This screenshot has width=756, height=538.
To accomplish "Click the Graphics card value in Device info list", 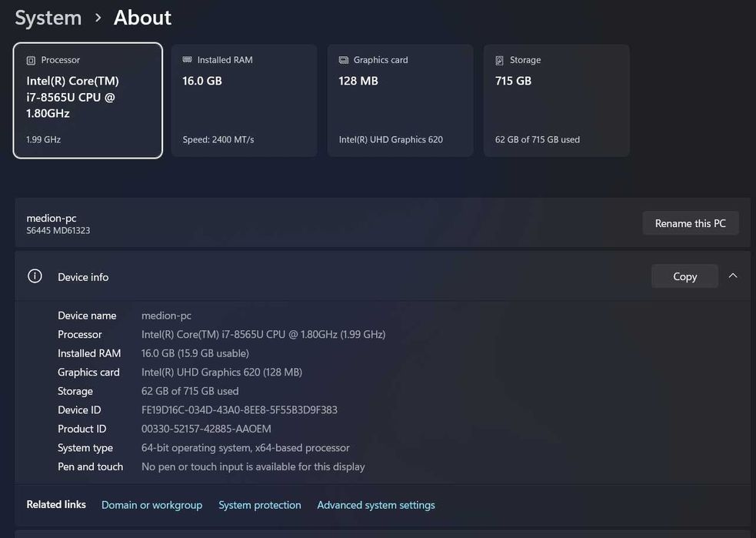I will [221, 372].
